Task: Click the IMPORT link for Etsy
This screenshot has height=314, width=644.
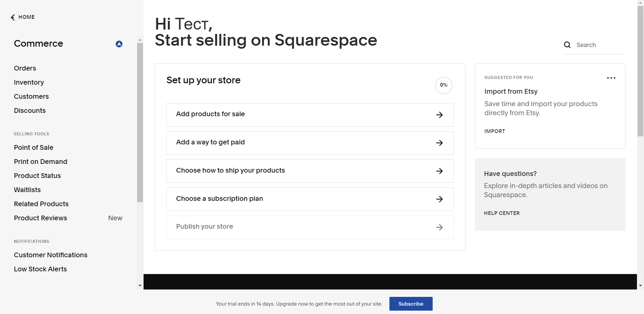Action: 495,131
